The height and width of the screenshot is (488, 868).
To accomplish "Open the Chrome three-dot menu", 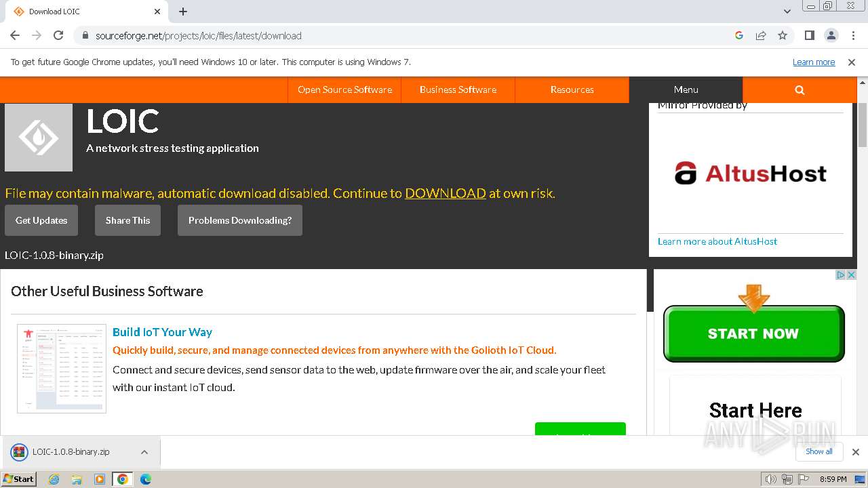I will 852,35.
